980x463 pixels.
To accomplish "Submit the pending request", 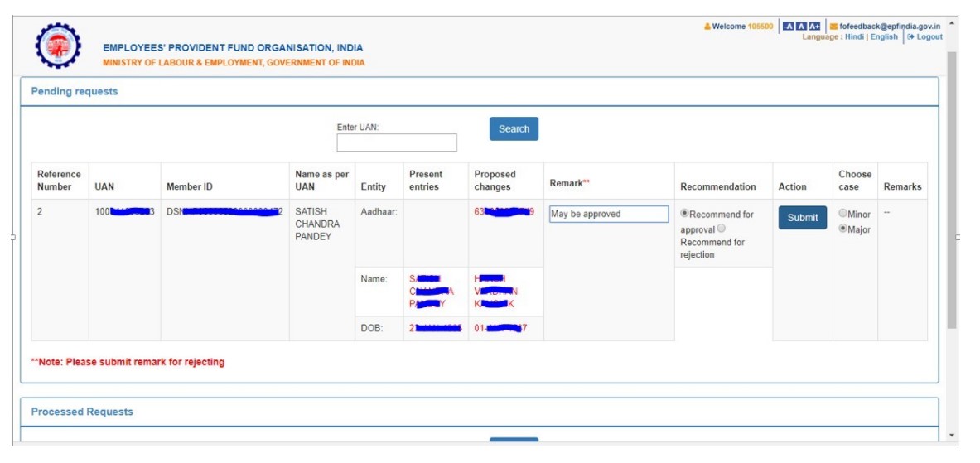I will click(802, 218).
